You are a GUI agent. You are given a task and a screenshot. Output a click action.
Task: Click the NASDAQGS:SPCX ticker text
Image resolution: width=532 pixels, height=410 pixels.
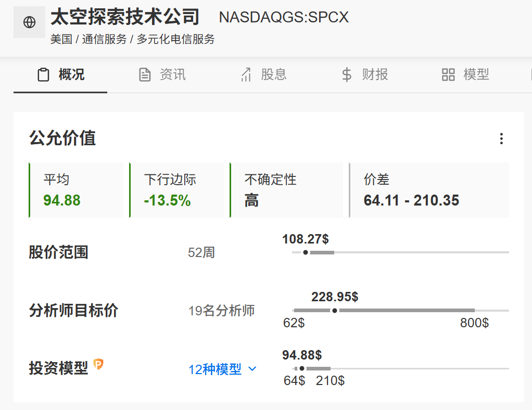[x=284, y=17]
